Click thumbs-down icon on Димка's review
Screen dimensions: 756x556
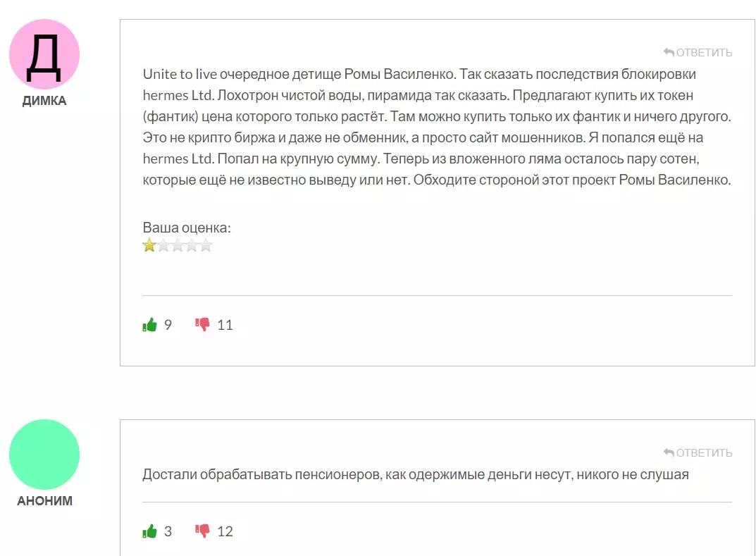203,324
